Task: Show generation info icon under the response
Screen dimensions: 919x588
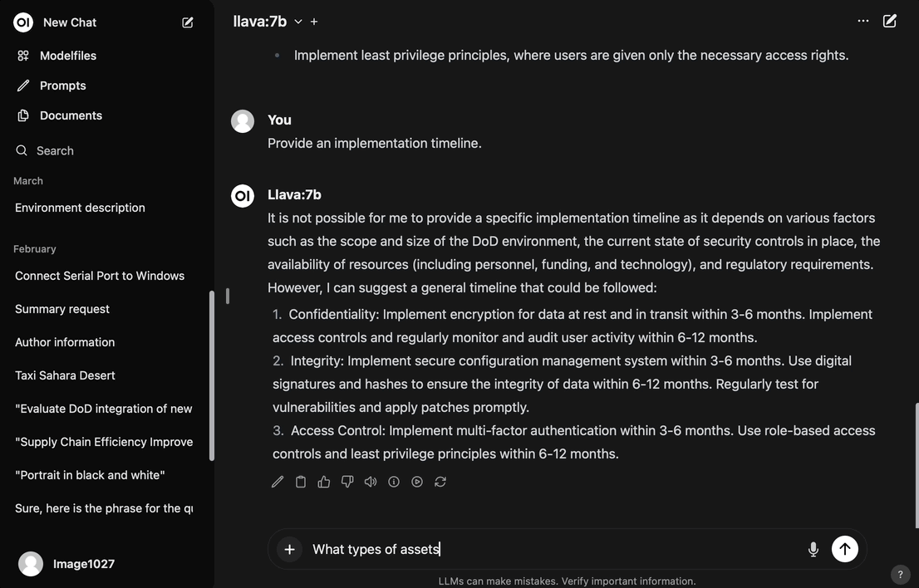Action: pyautogui.click(x=394, y=482)
